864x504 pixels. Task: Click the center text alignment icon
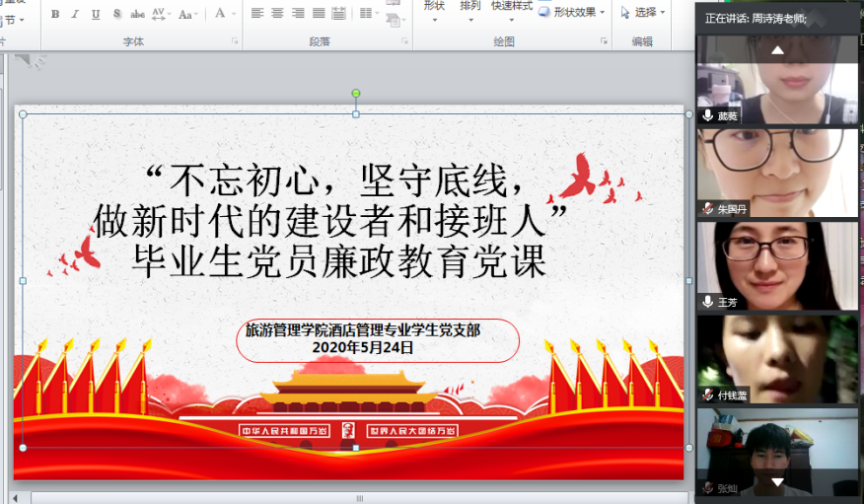point(277,14)
